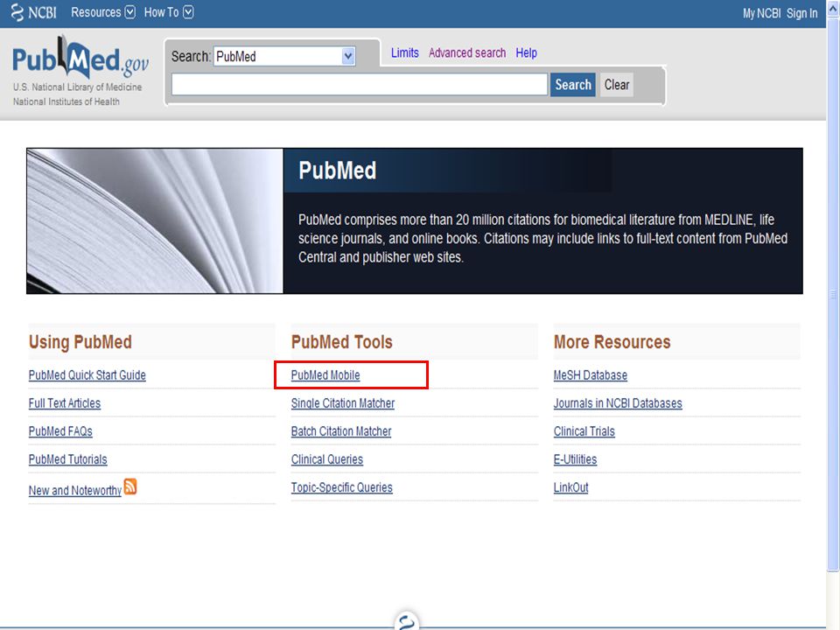The height and width of the screenshot is (630, 840).
Task: Open PubMed FAQs
Action: (60, 431)
